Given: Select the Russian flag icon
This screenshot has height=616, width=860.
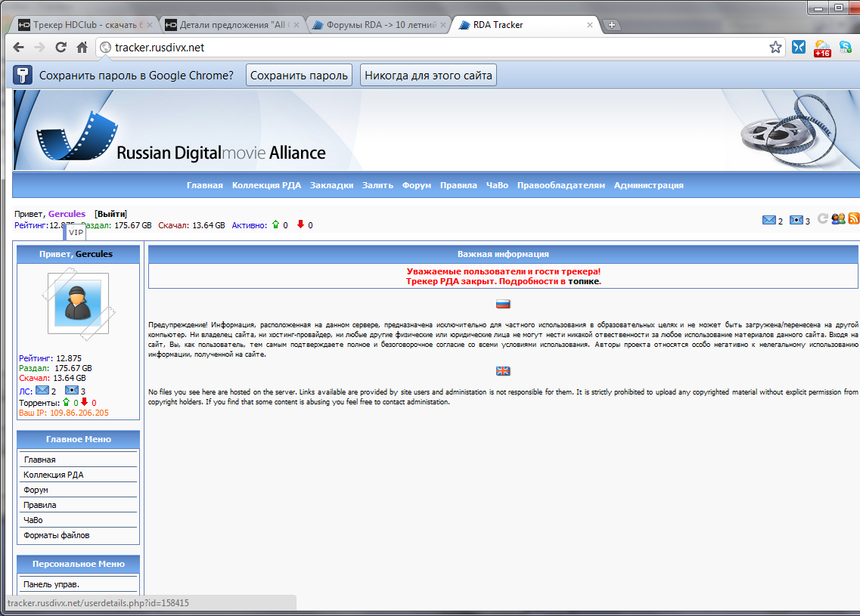Looking at the screenshot, I should coord(503,304).
